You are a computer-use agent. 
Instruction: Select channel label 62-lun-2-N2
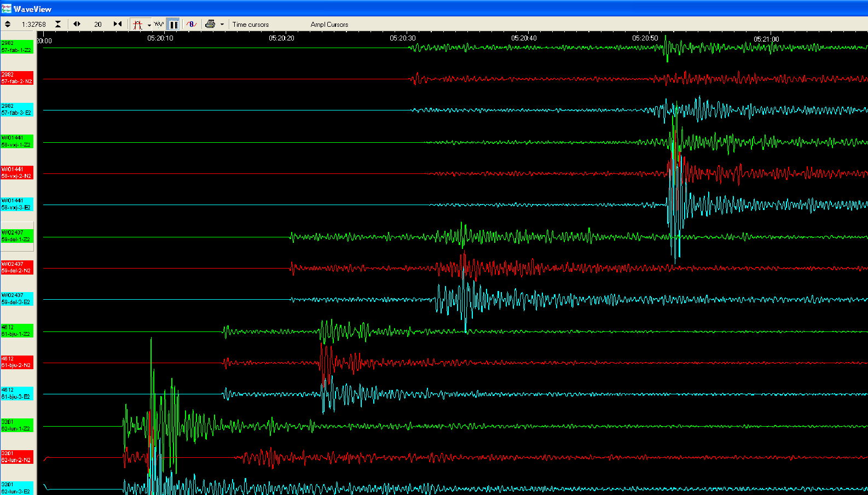click(x=17, y=457)
